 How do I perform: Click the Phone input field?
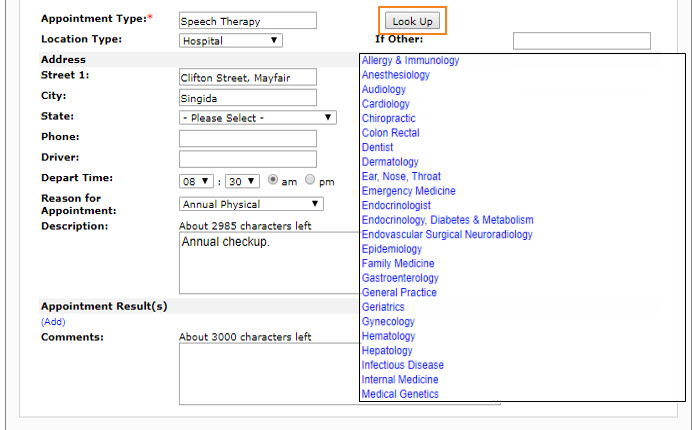(247, 138)
